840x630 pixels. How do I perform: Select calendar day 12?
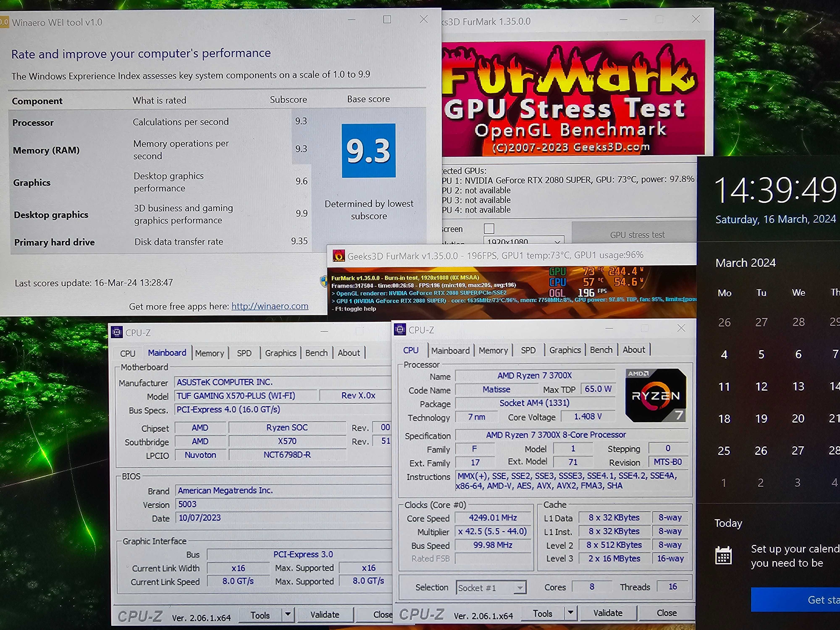coord(761,387)
